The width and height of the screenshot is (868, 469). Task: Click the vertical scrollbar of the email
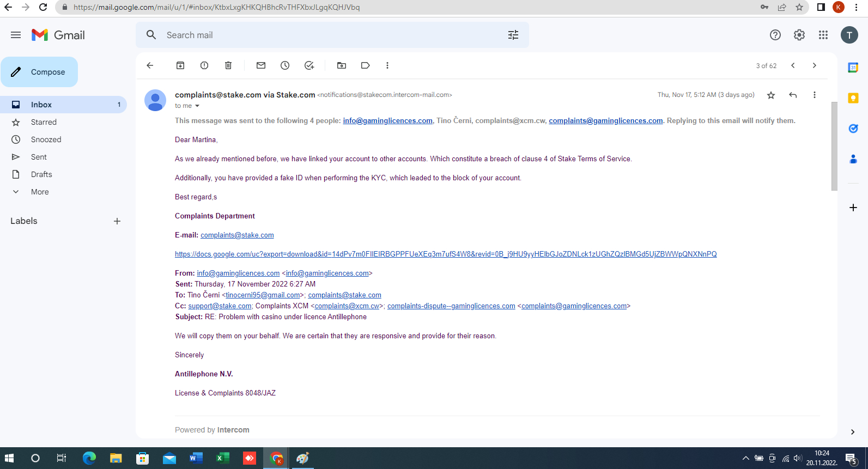click(x=834, y=147)
